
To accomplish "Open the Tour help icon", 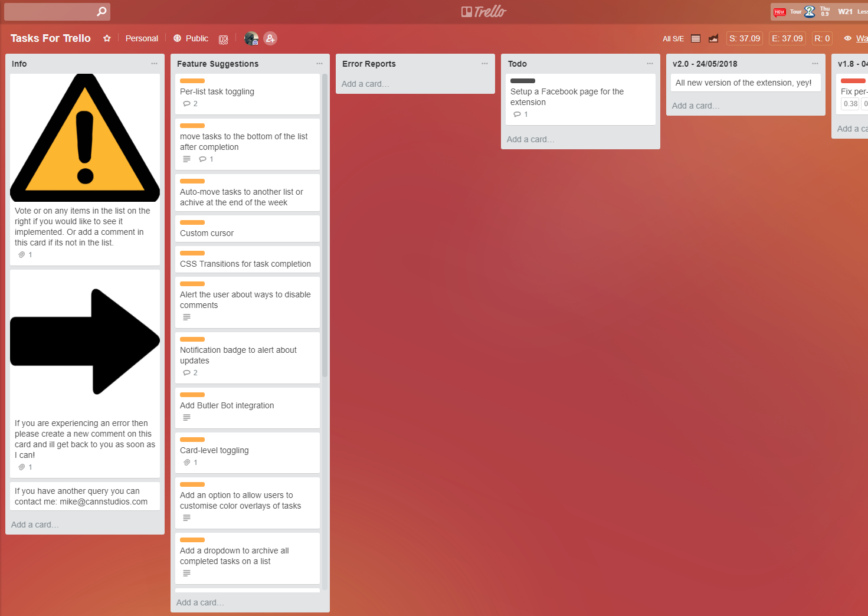I will pyautogui.click(x=809, y=11).
